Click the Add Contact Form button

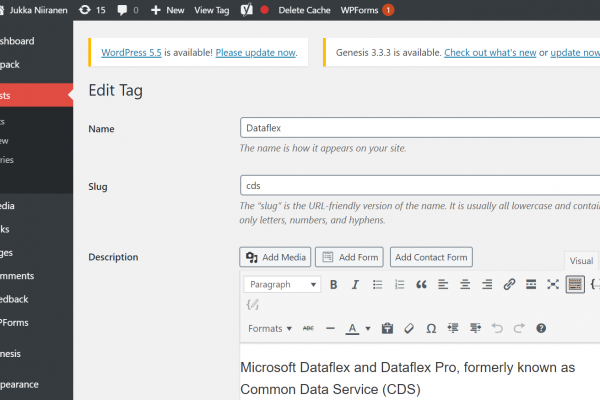(431, 257)
